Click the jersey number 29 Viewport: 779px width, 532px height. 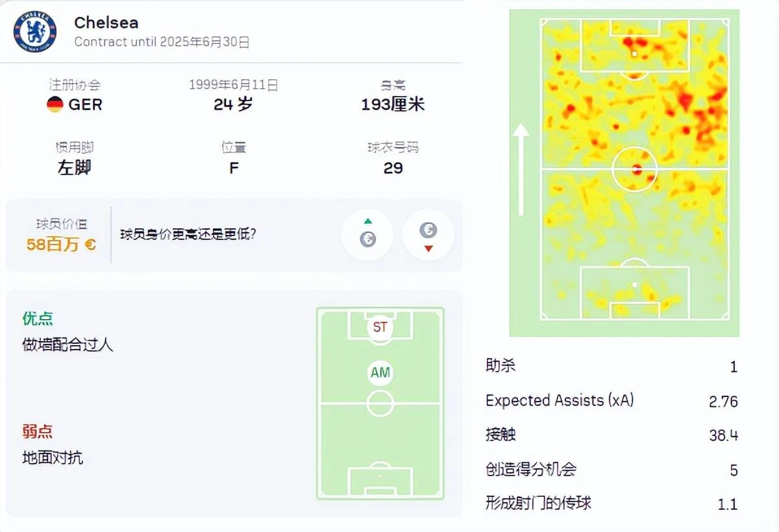click(x=393, y=168)
